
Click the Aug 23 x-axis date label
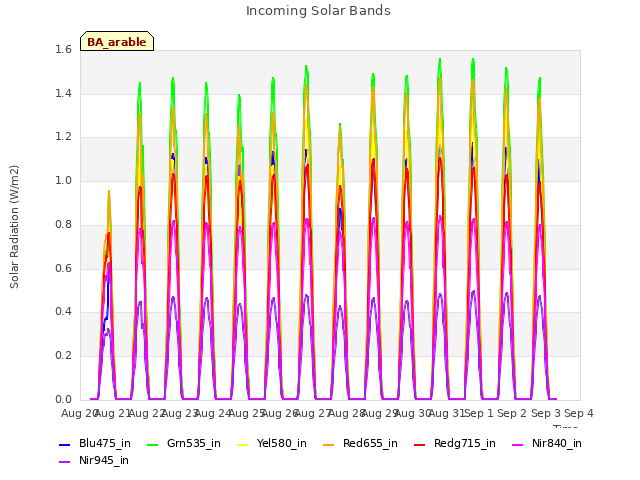coord(180,413)
